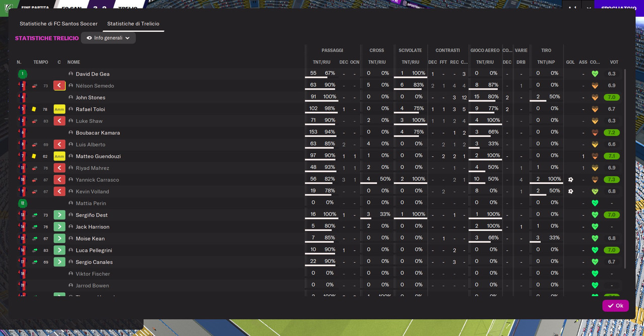Click the GIOCO AEREO column group header
The height and width of the screenshot is (336, 644).
485,50
